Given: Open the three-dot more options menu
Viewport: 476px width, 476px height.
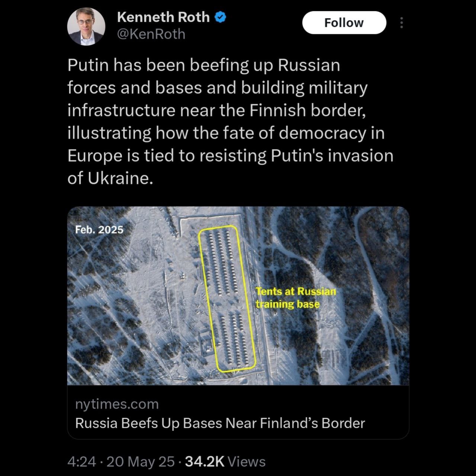Looking at the screenshot, I should click(x=401, y=23).
